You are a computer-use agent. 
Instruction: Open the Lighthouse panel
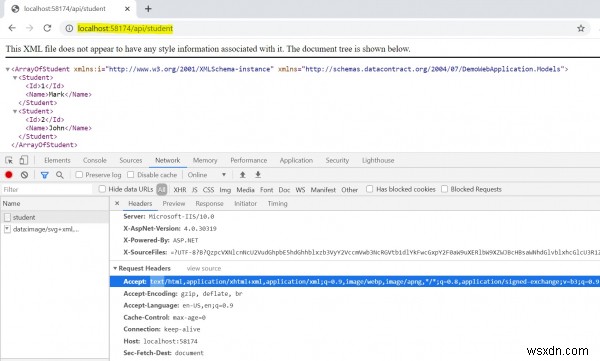[378, 160]
